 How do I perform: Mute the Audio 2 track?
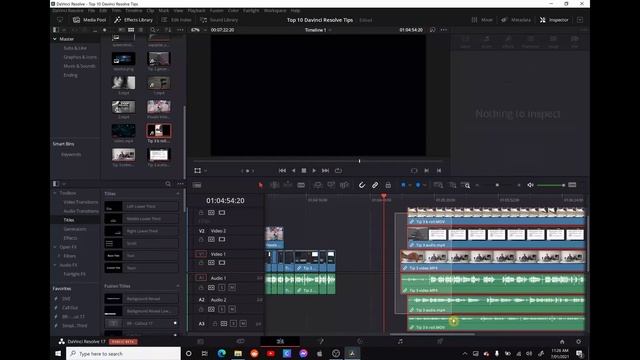(232, 309)
